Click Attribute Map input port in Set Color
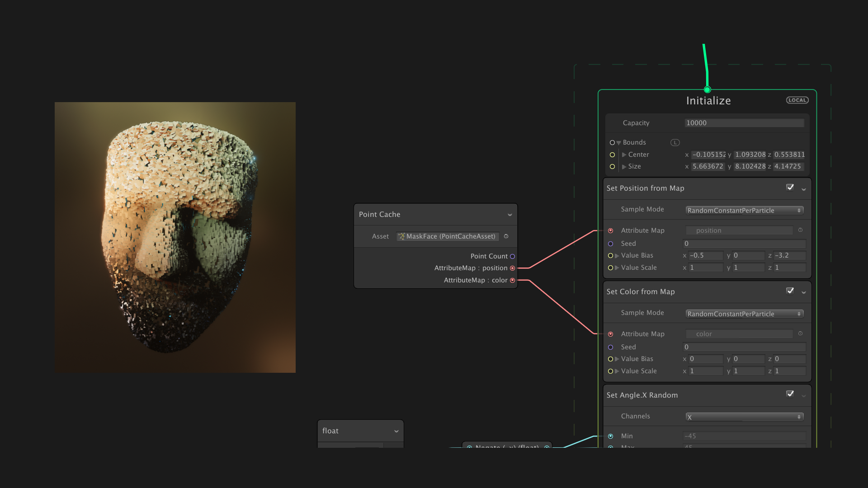This screenshot has height=488, width=868. (x=610, y=334)
